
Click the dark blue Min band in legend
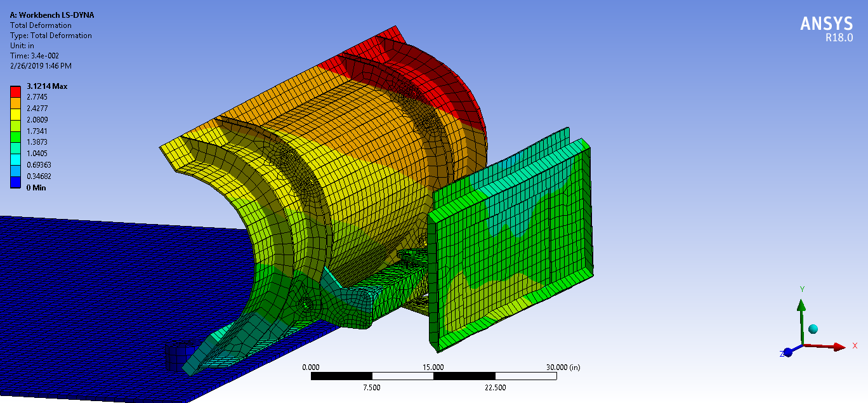click(15, 183)
